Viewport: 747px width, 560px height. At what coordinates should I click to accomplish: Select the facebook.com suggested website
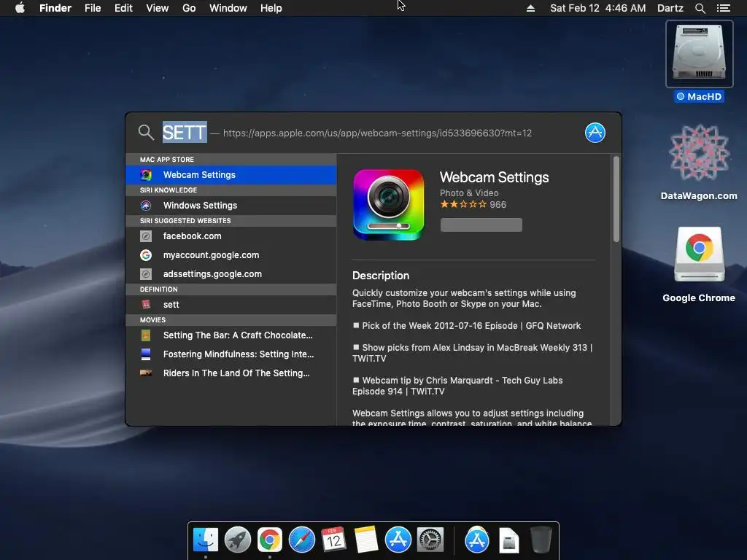tap(231, 236)
